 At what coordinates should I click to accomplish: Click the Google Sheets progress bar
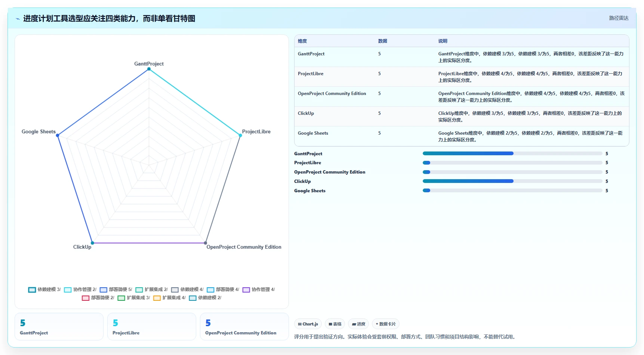512,190
